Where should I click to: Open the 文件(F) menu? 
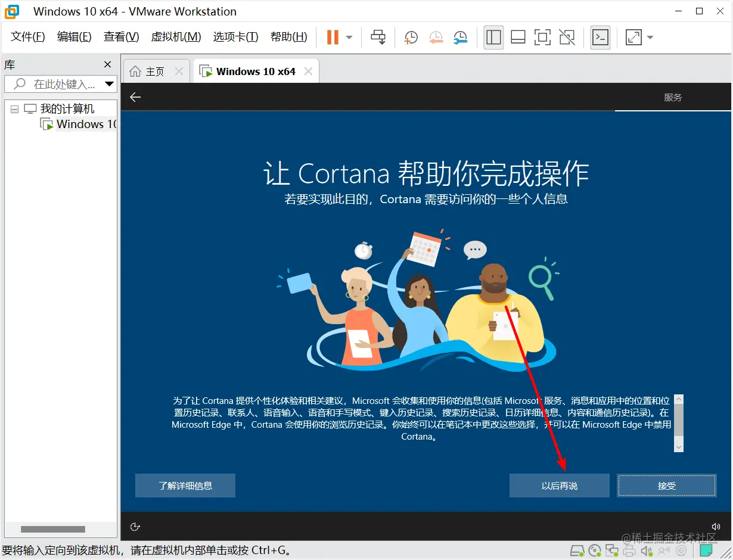tap(28, 37)
